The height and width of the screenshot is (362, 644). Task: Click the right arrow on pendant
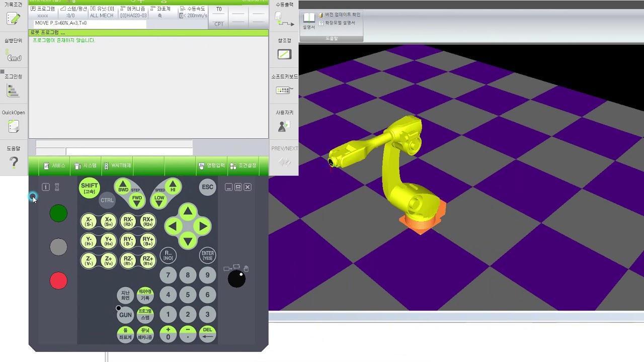(203, 227)
